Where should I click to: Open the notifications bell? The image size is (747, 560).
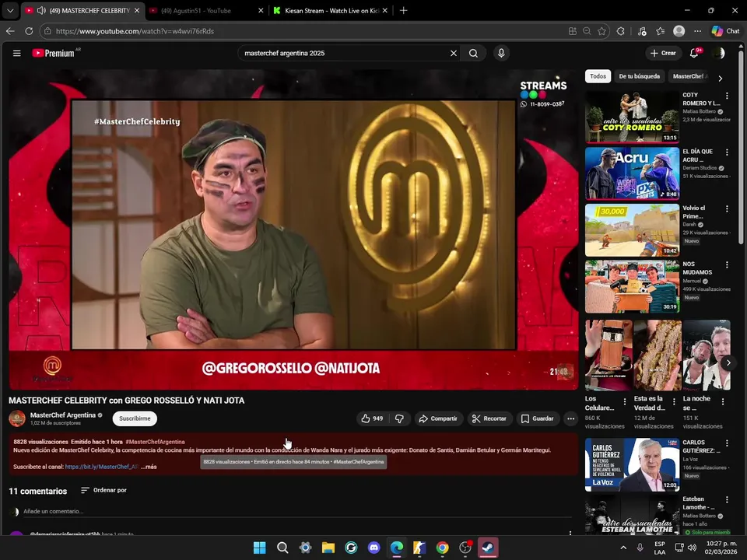pos(694,54)
